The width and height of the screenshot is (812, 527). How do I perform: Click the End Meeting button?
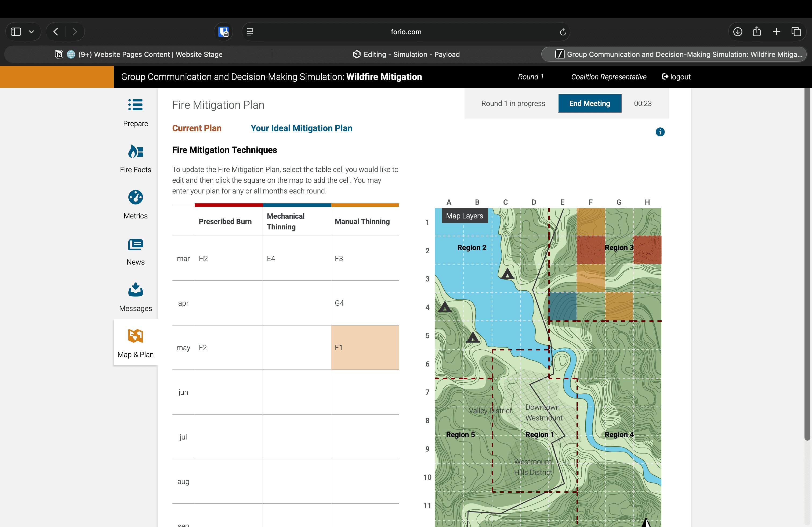[589, 103]
